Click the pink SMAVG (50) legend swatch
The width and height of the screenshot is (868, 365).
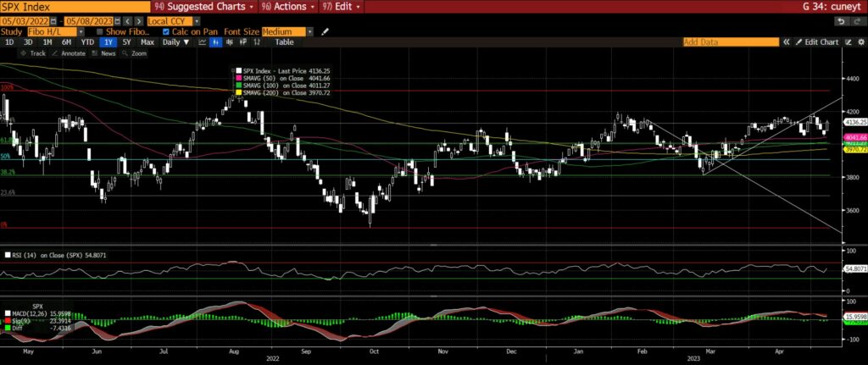238,78
